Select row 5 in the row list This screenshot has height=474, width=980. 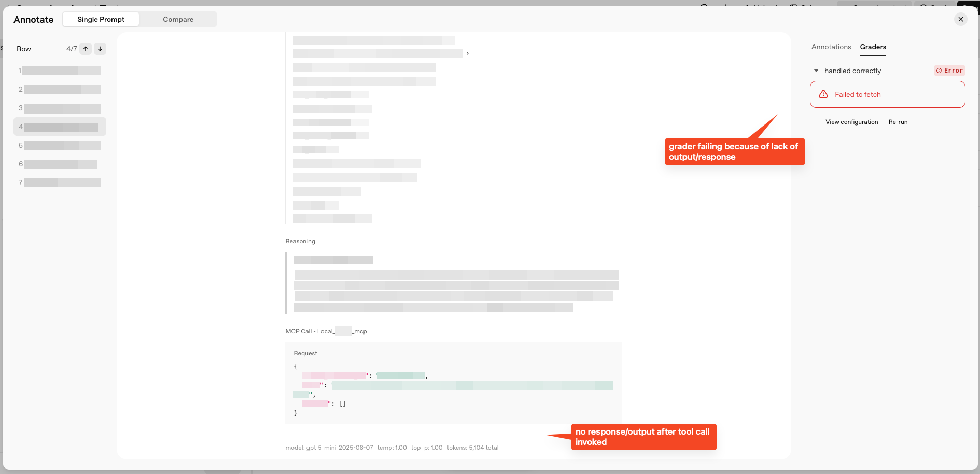(60, 145)
